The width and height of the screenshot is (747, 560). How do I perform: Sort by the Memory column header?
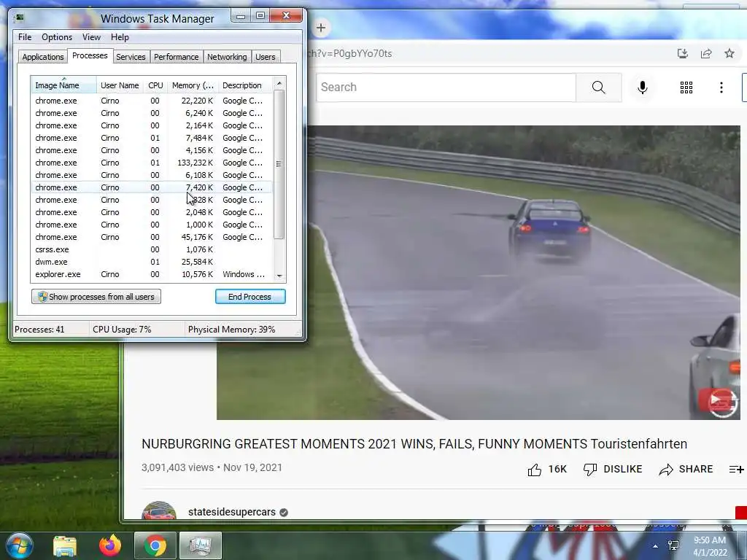[193, 85]
